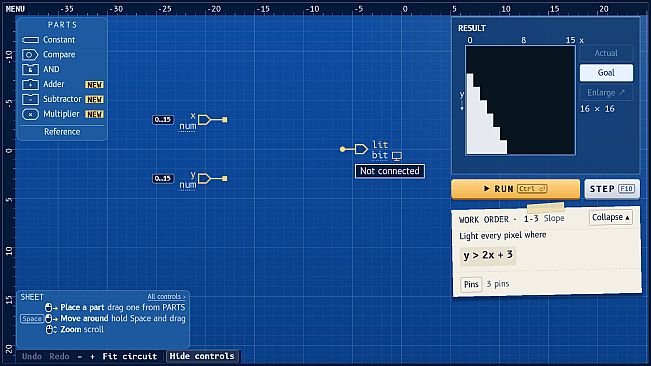Click the num type label under x
This screenshot has height=366, width=651.
pyautogui.click(x=187, y=126)
